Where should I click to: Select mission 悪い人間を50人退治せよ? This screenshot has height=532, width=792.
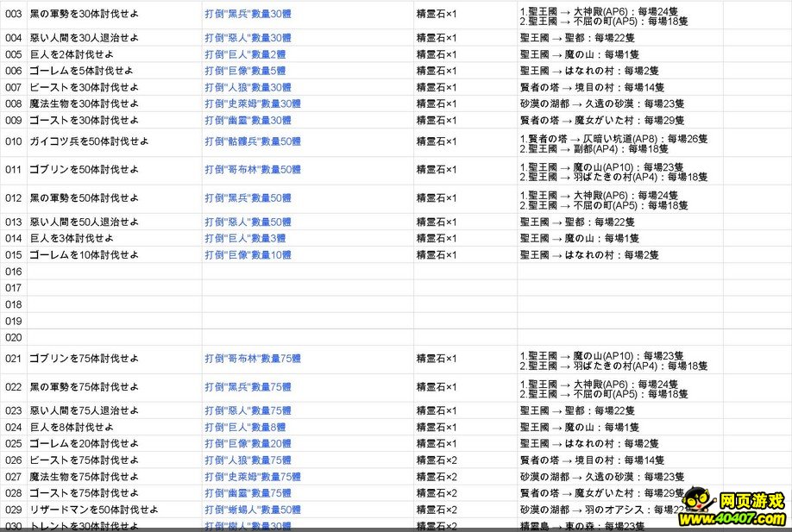pos(84,222)
